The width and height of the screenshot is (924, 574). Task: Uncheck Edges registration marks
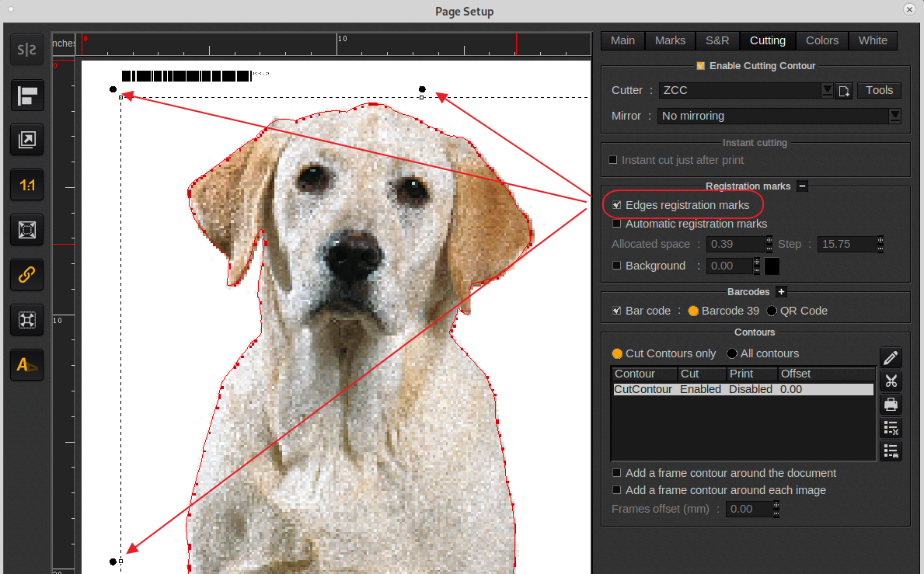pos(616,205)
